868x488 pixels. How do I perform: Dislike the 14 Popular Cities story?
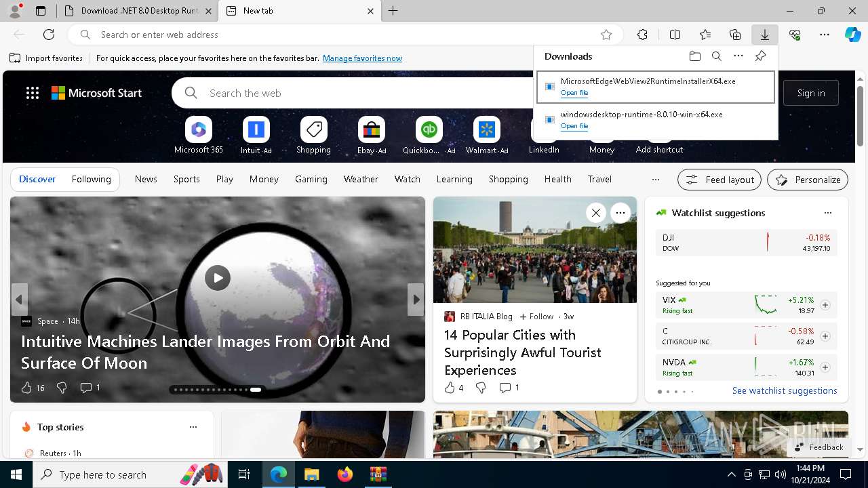click(481, 388)
